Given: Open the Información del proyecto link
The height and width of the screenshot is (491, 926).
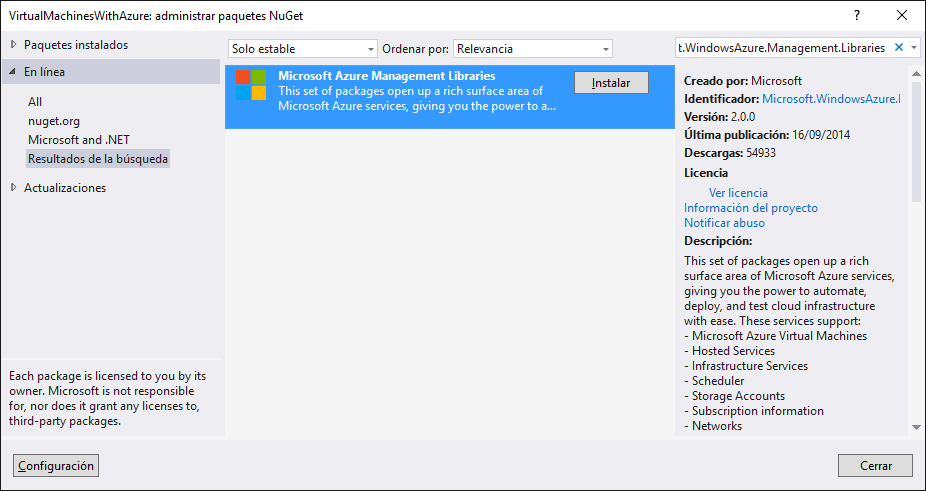Looking at the screenshot, I should [x=750, y=208].
